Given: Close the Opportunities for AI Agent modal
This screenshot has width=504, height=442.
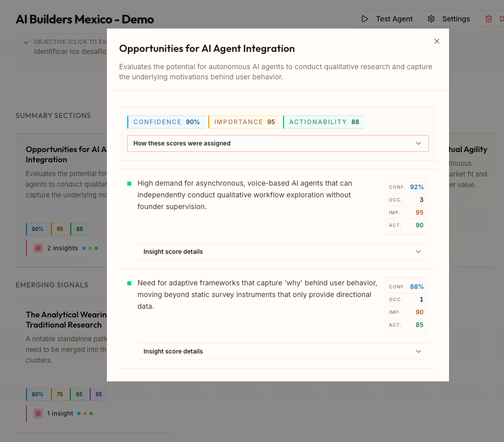Looking at the screenshot, I should pyautogui.click(x=436, y=41).
